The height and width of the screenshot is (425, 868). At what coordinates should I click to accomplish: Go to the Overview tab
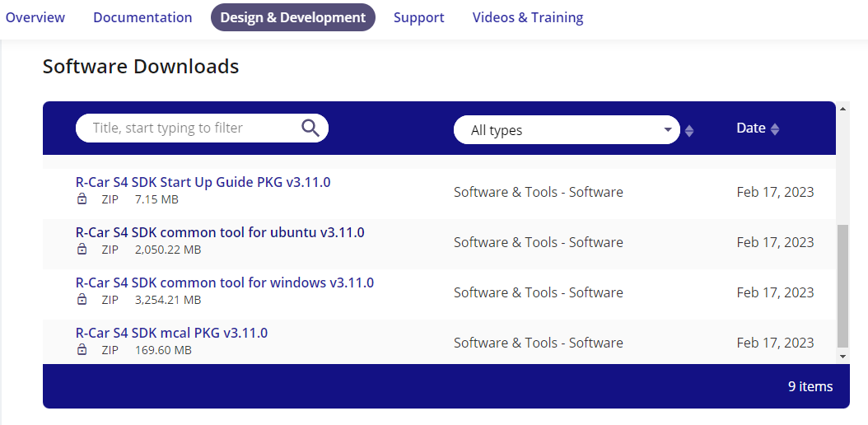pyautogui.click(x=35, y=17)
